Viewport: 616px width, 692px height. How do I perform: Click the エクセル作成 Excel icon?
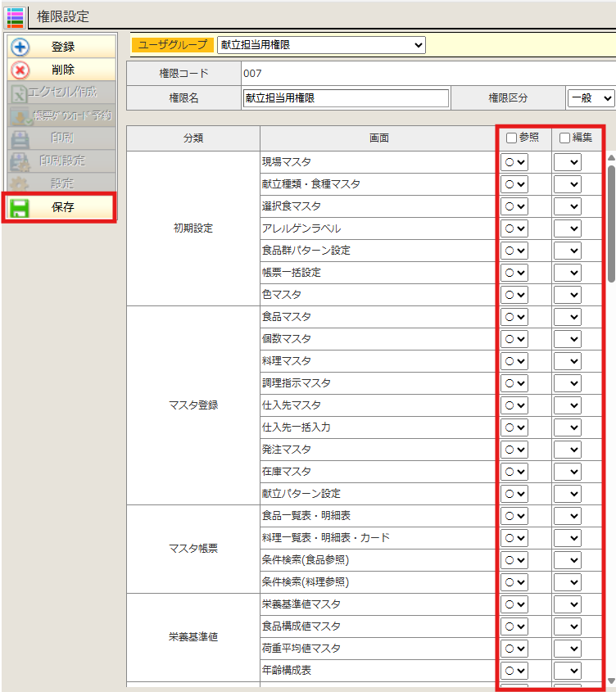tap(20, 93)
